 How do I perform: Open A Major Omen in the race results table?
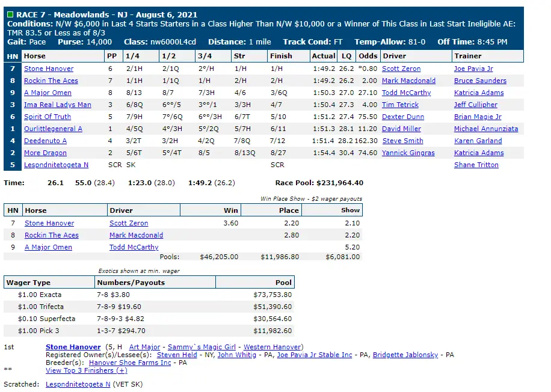point(48,93)
